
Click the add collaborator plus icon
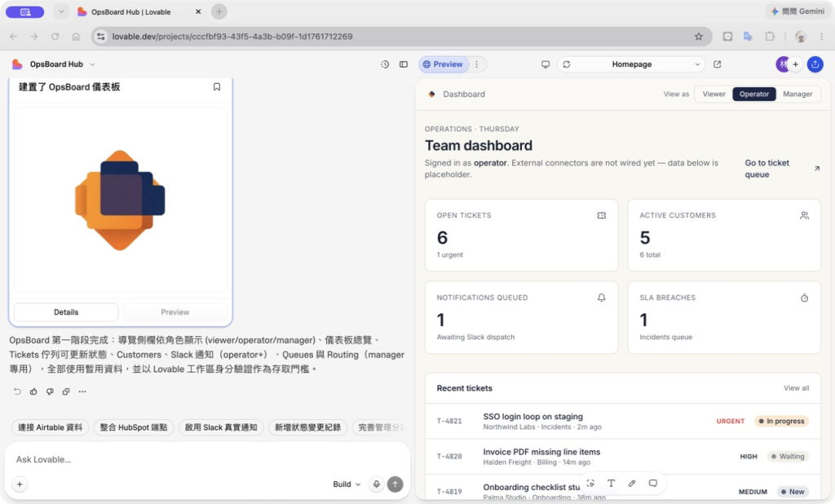[796, 64]
